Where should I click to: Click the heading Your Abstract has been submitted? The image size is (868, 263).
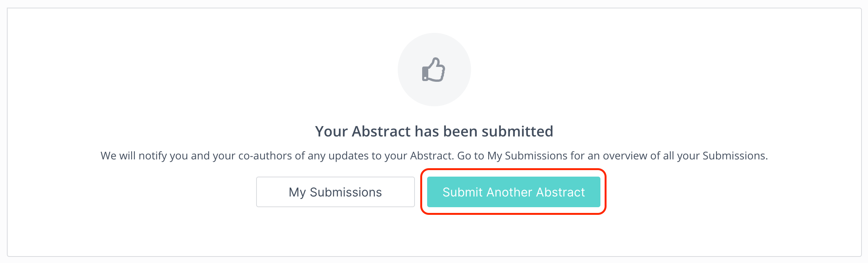coord(434,131)
